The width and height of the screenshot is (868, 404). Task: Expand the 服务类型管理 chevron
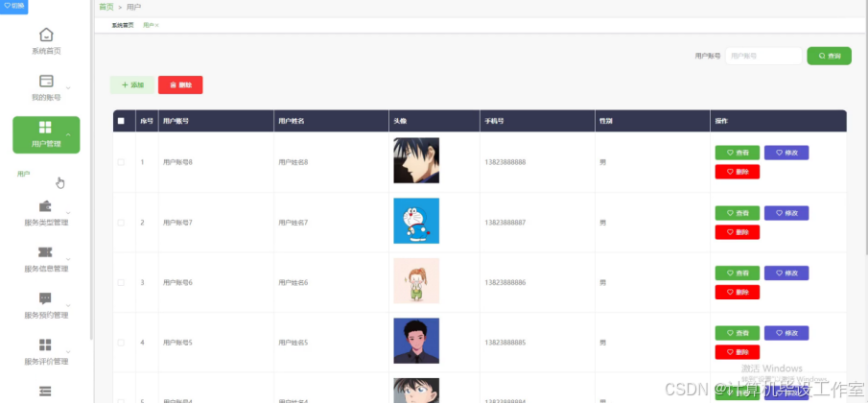[x=68, y=213]
